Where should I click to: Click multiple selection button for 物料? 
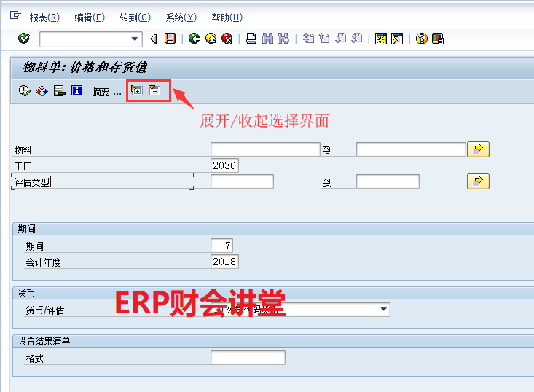coord(478,149)
